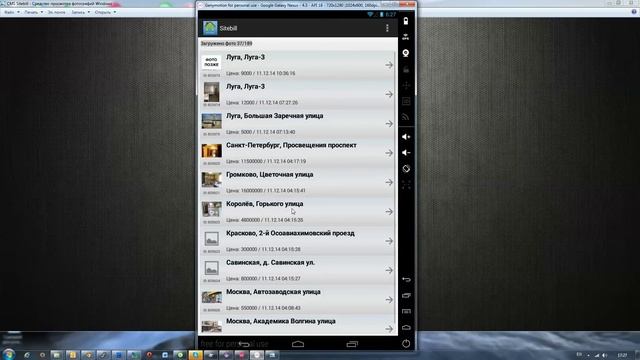
Task: Open Запись menu in photo viewer
Action: [x=80, y=12]
